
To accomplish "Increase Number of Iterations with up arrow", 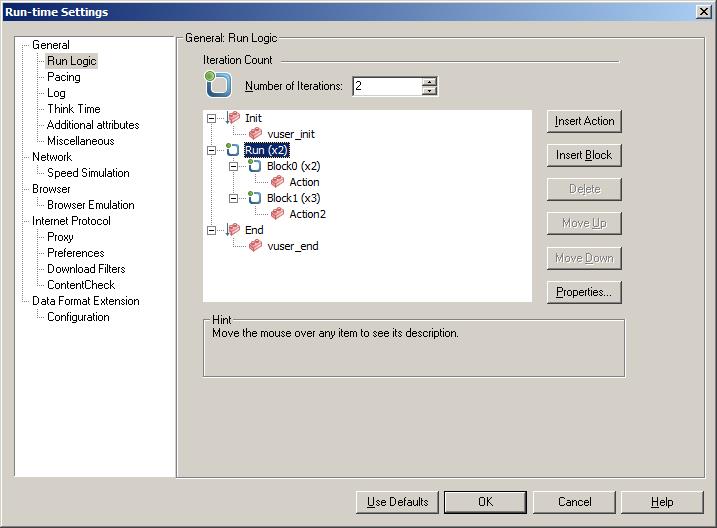I will click(430, 82).
